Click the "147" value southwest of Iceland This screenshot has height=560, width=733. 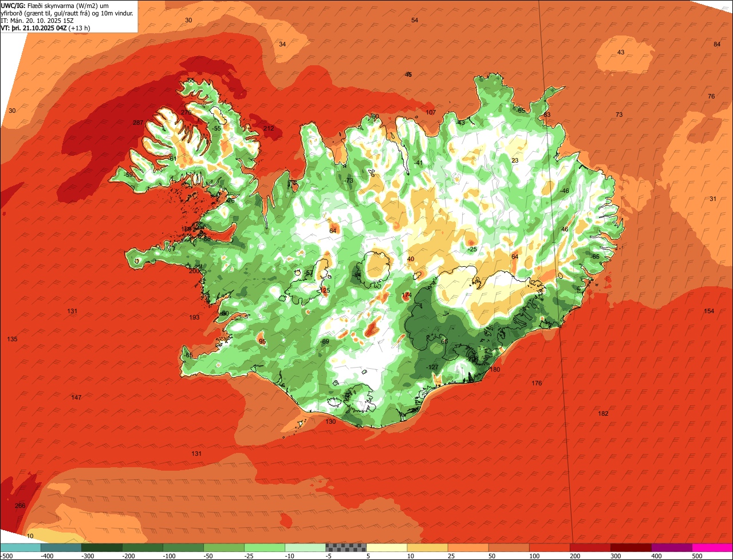[76, 397]
